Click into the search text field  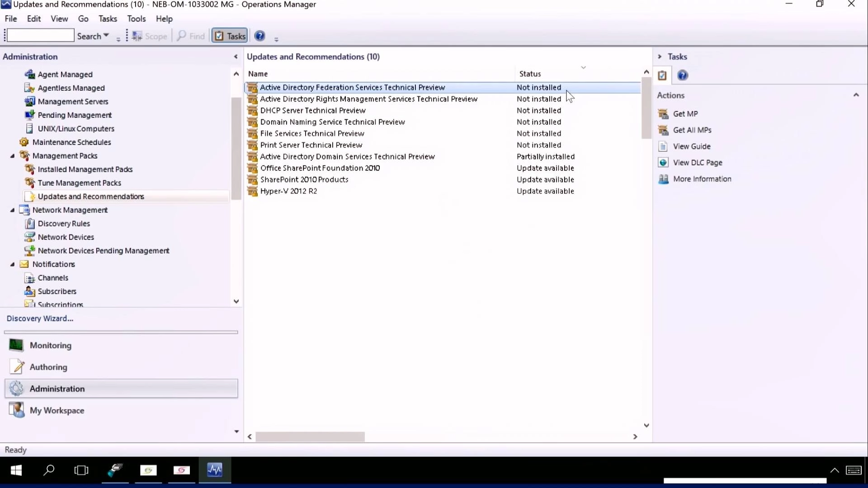click(41, 35)
